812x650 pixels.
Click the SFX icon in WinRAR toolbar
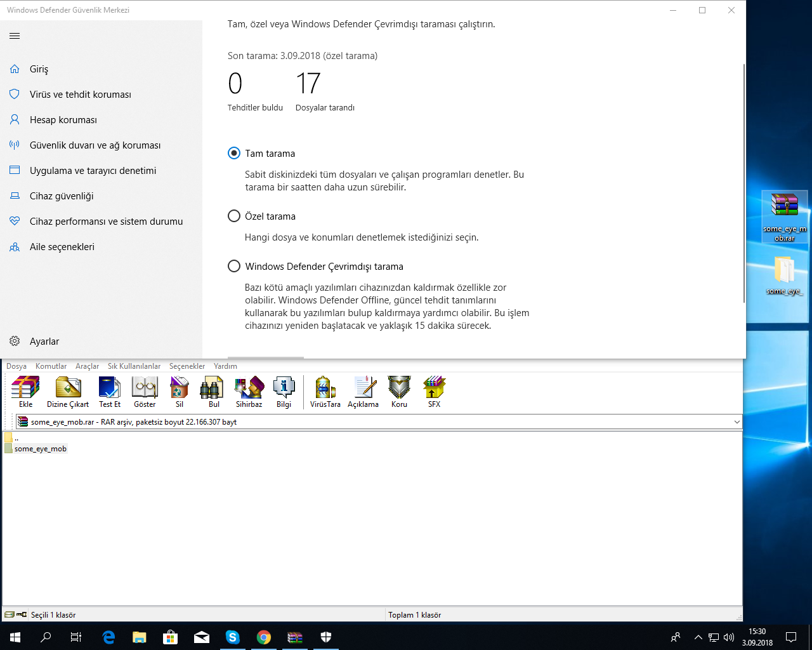[x=434, y=392]
